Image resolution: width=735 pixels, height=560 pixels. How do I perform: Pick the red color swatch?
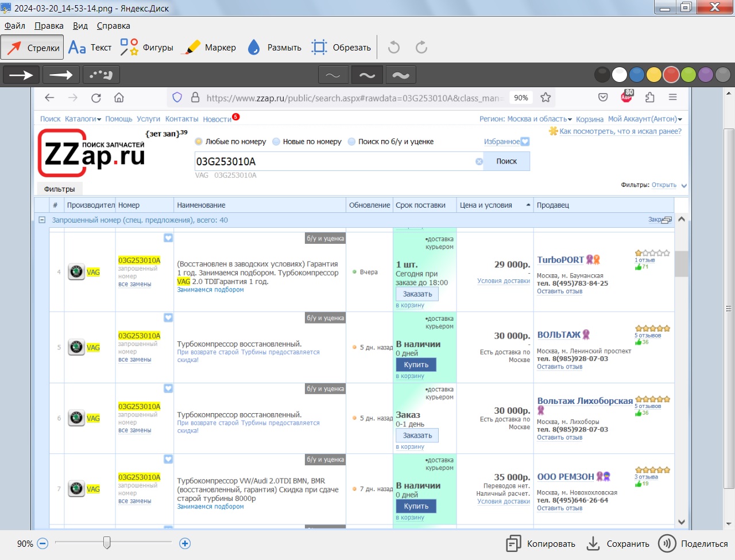pyautogui.click(x=671, y=75)
